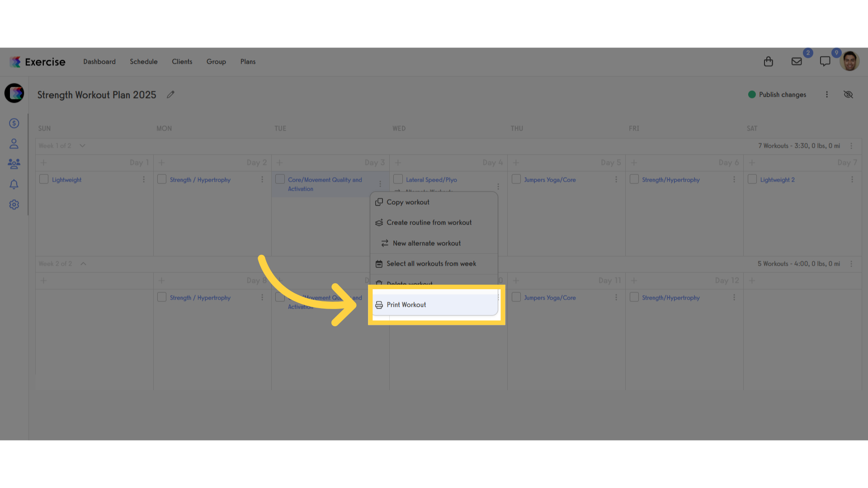Open the shopping bag icon
This screenshot has width=868, height=488.
pos(768,61)
